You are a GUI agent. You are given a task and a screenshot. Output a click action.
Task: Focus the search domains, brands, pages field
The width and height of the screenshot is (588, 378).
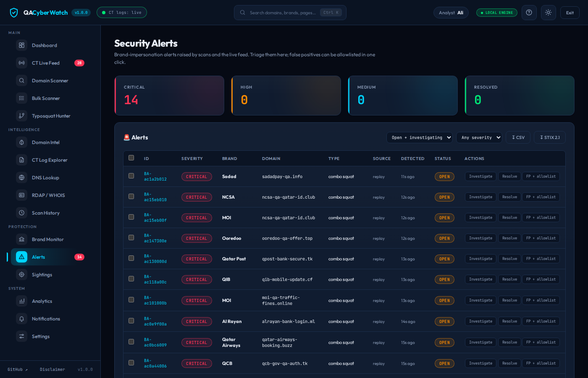[290, 13]
